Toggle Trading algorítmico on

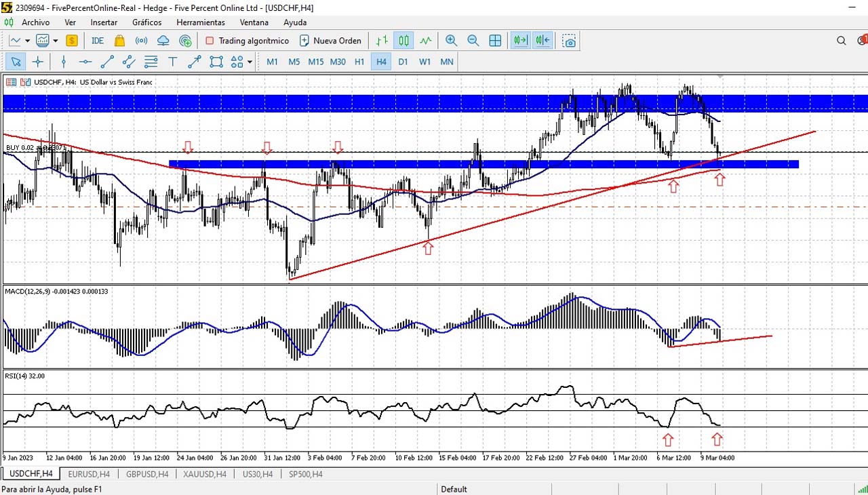[247, 41]
